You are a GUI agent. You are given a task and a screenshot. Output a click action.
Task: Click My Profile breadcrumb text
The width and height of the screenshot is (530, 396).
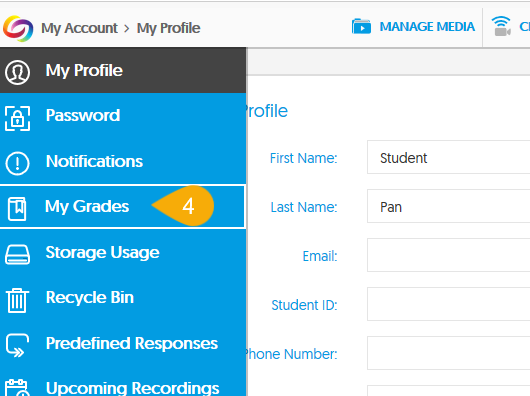click(x=168, y=28)
